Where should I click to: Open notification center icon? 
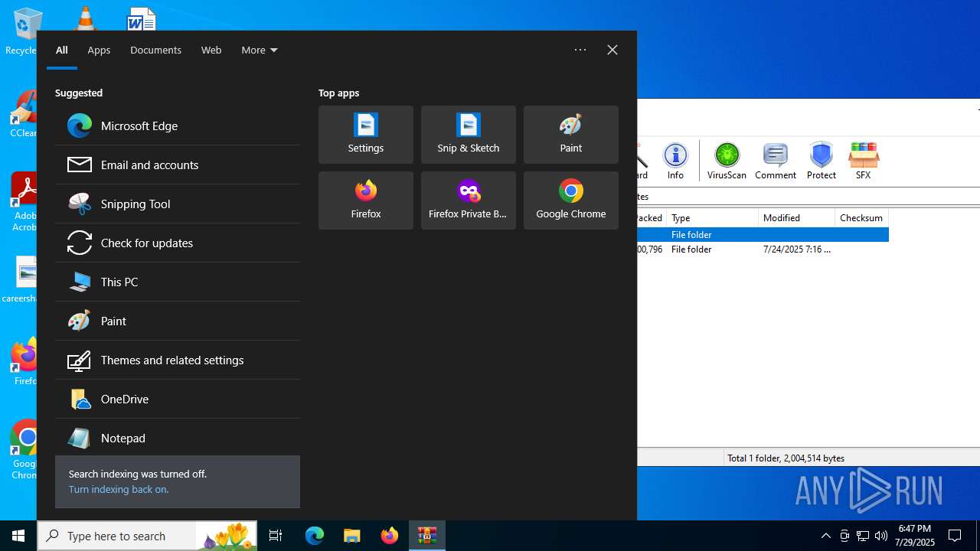point(955,536)
